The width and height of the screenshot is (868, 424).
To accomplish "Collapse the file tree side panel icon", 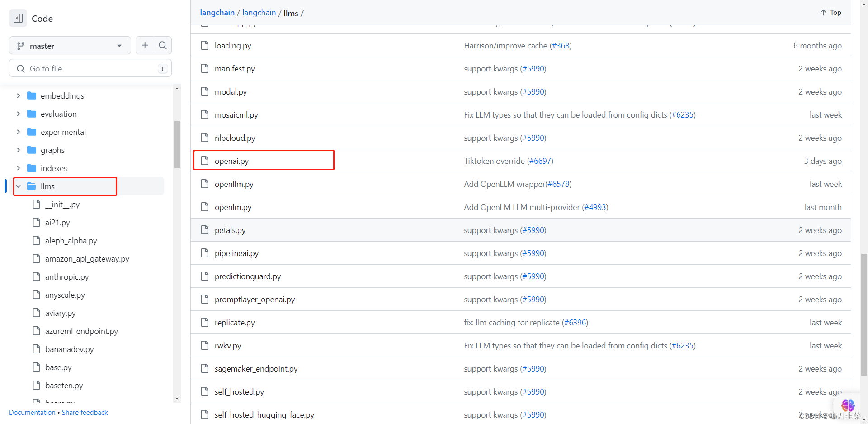I will pyautogui.click(x=18, y=18).
